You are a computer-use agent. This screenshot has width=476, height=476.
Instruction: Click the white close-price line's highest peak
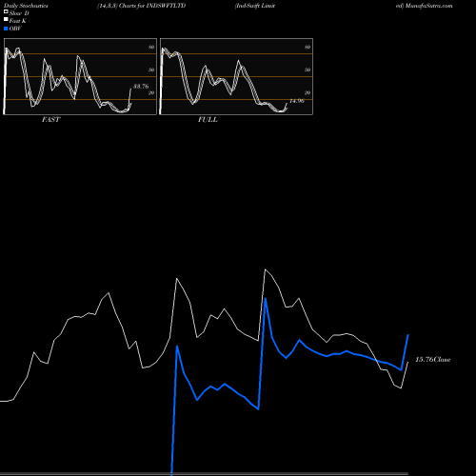point(266,269)
